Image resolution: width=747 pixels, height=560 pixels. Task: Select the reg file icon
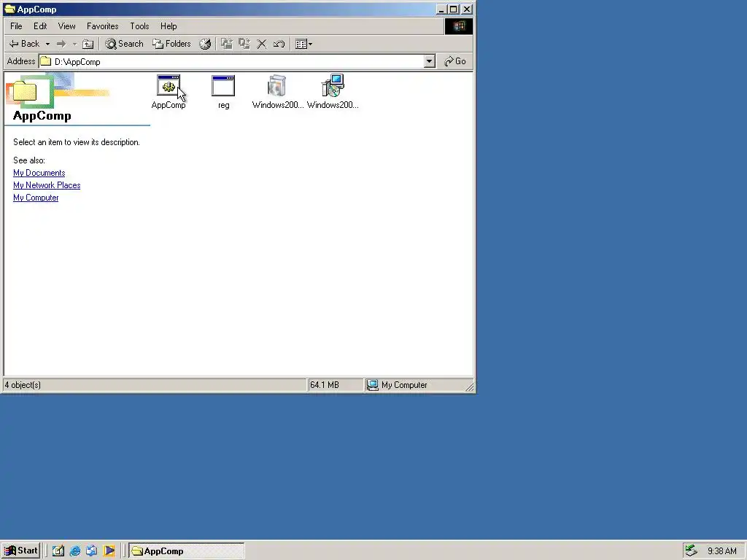[223, 92]
